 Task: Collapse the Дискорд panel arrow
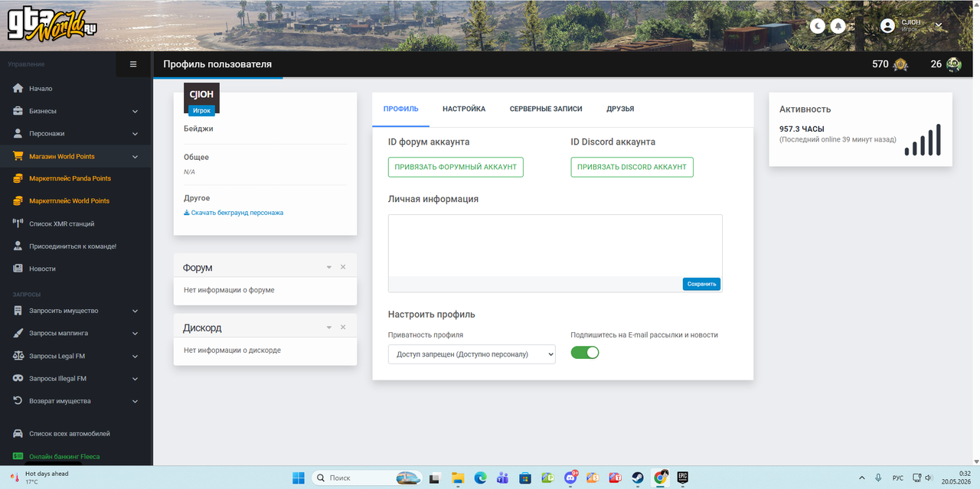329,327
